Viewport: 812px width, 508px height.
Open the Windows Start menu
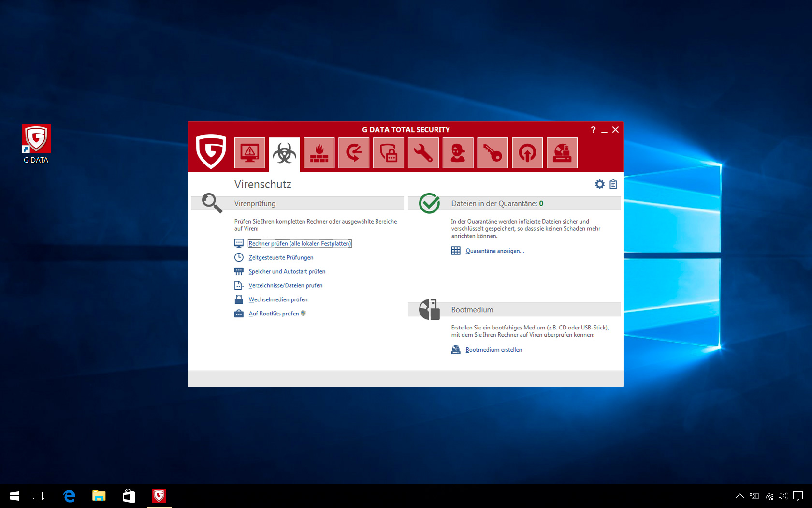coord(14,496)
